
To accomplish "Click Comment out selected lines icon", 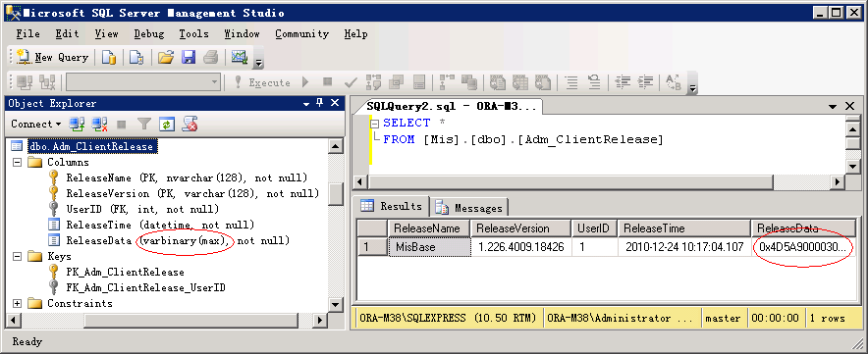I will coord(571,82).
